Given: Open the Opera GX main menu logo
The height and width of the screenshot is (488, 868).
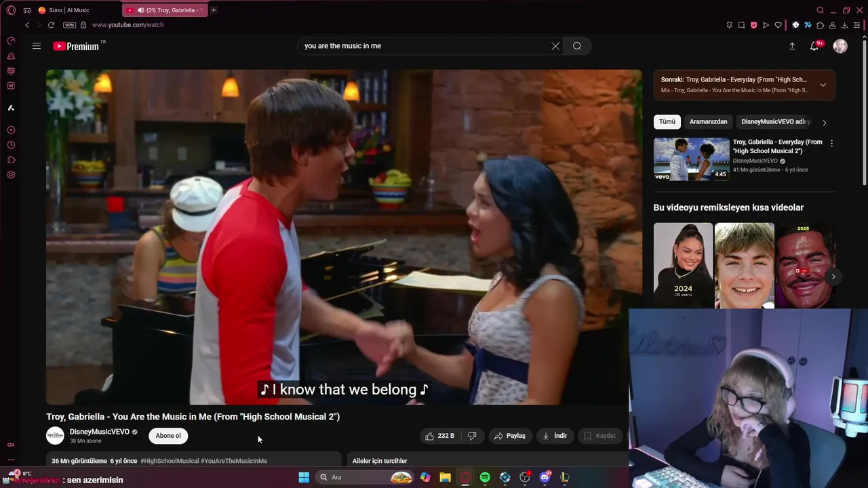Looking at the screenshot, I should tap(11, 10).
